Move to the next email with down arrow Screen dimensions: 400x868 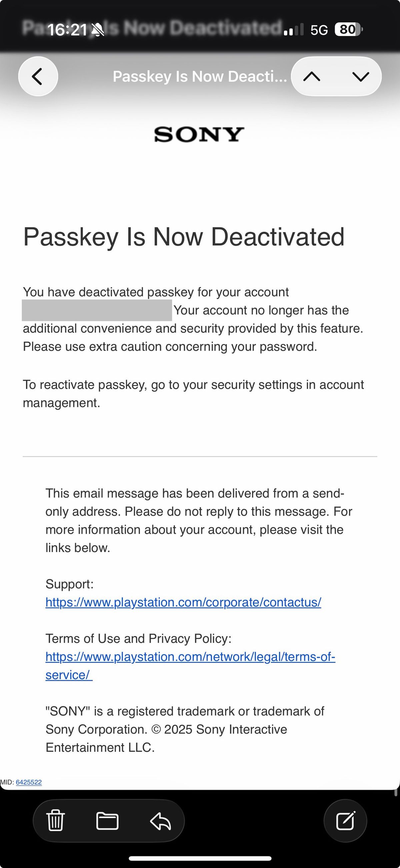361,77
